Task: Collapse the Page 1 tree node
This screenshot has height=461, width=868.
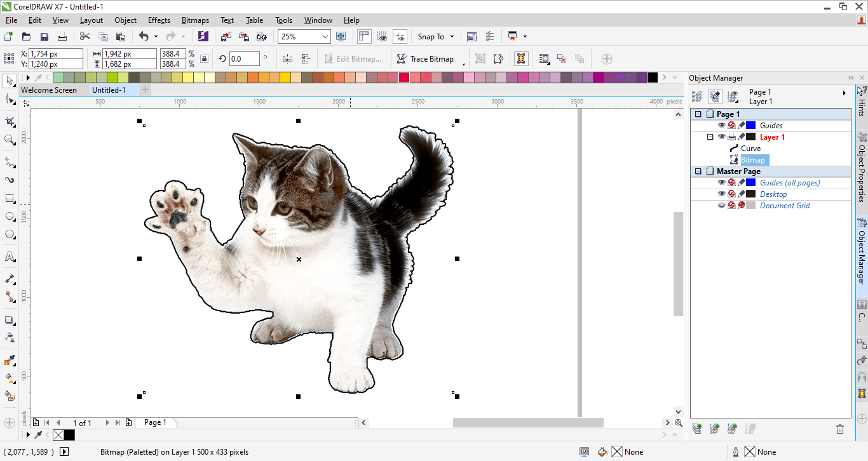Action: point(698,114)
